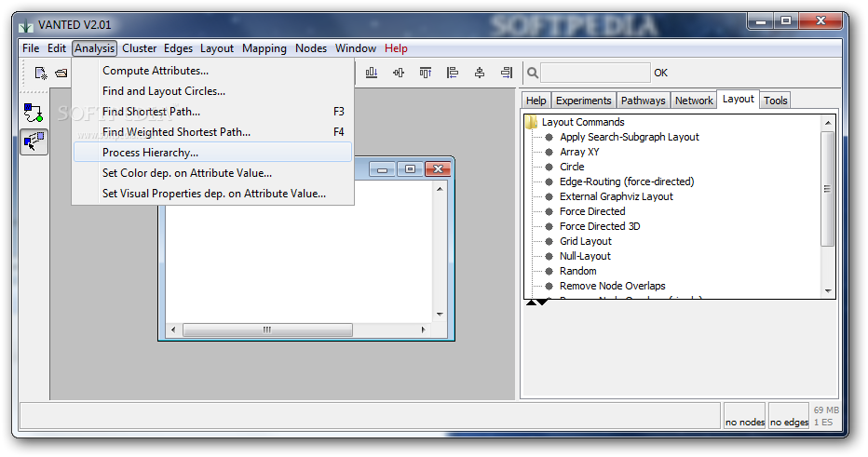Align nodes to vertical center icon
The height and width of the screenshot is (457, 868).
(x=399, y=73)
